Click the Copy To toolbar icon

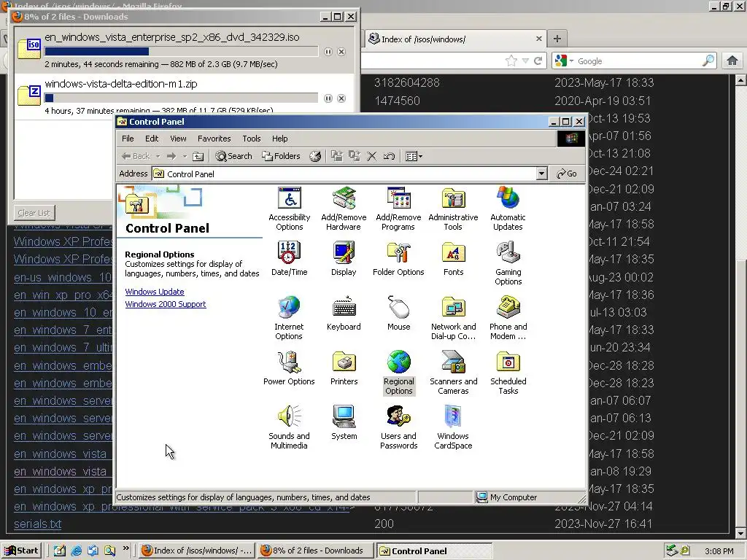coord(354,156)
